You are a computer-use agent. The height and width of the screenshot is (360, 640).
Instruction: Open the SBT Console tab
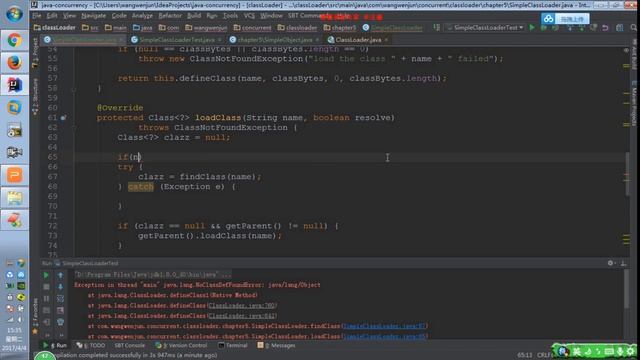[129, 345]
